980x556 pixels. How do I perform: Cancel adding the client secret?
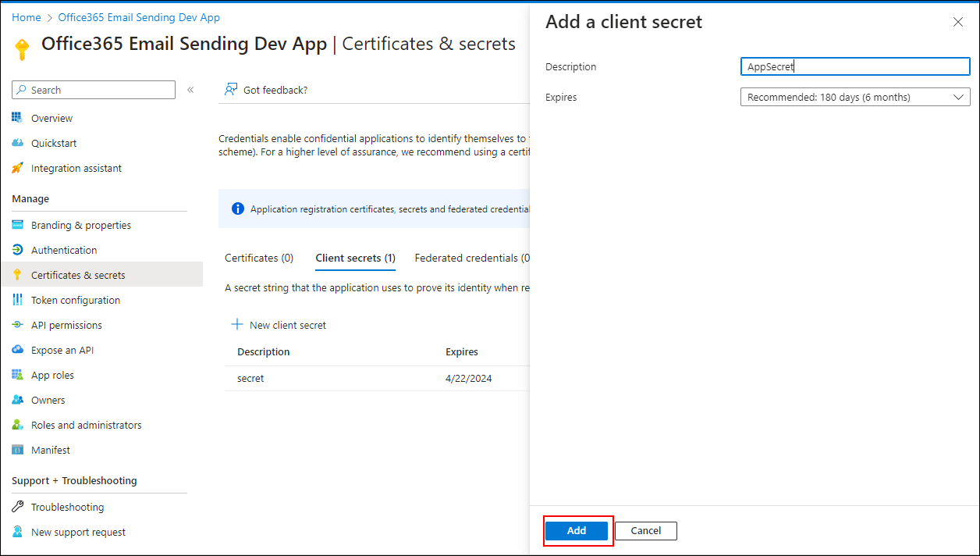[x=645, y=531]
